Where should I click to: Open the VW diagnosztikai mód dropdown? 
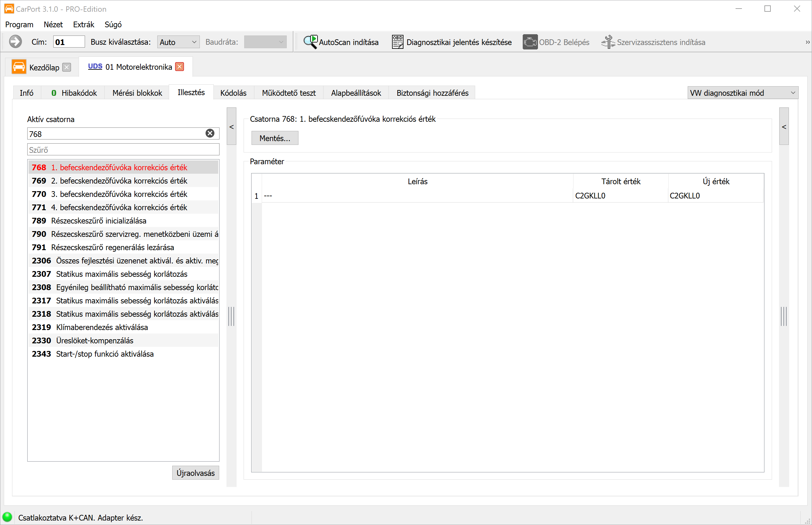point(743,93)
